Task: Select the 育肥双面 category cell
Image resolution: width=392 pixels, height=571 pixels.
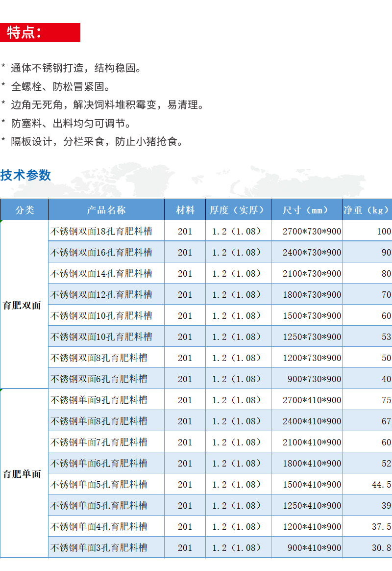Action: [22, 305]
